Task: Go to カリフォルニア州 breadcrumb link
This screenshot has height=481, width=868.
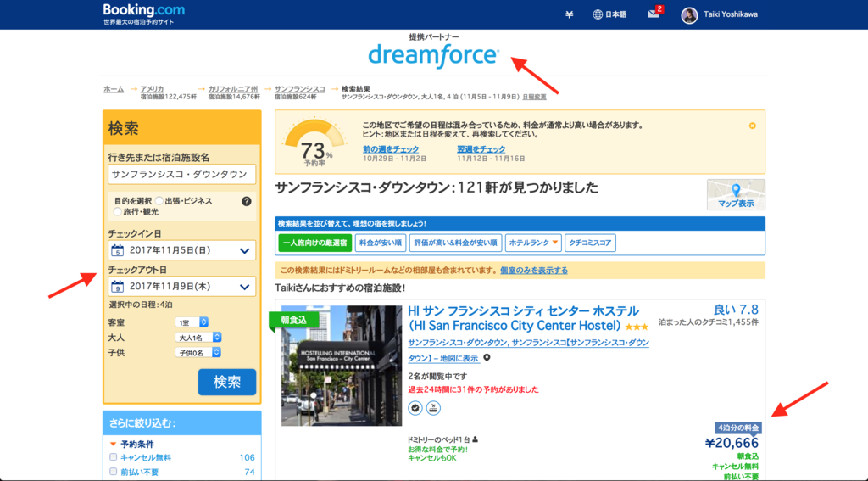Action: [233, 89]
